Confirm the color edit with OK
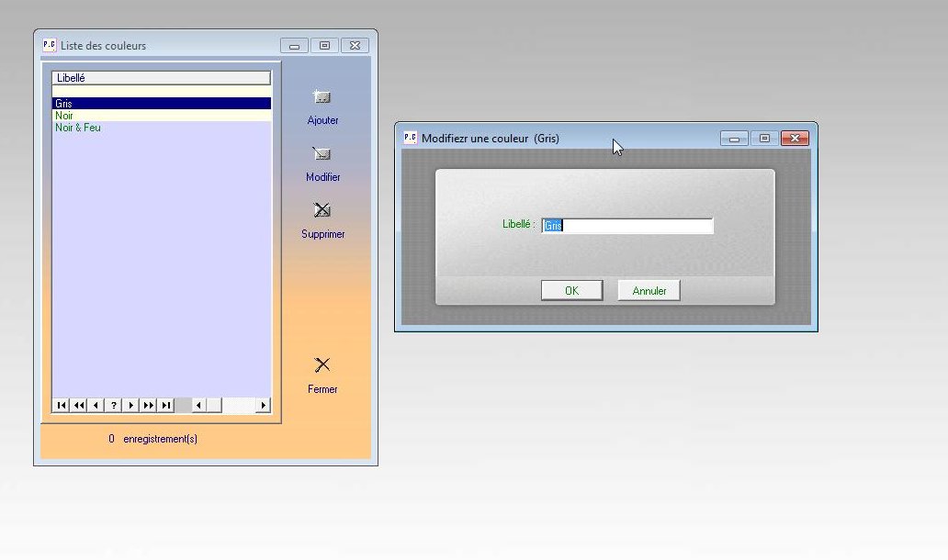Image resolution: width=948 pixels, height=560 pixels. (571, 291)
